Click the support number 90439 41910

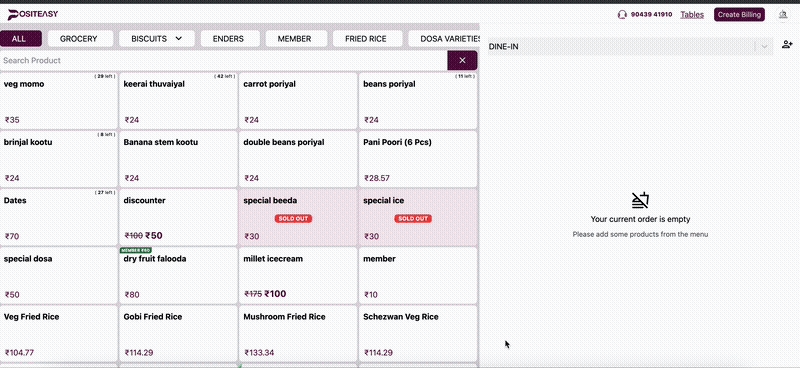pyautogui.click(x=652, y=15)
